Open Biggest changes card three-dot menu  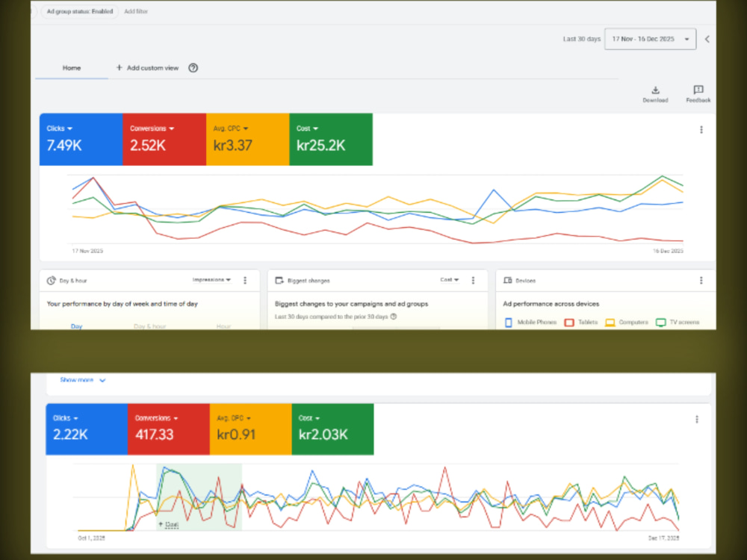point(473,281)
